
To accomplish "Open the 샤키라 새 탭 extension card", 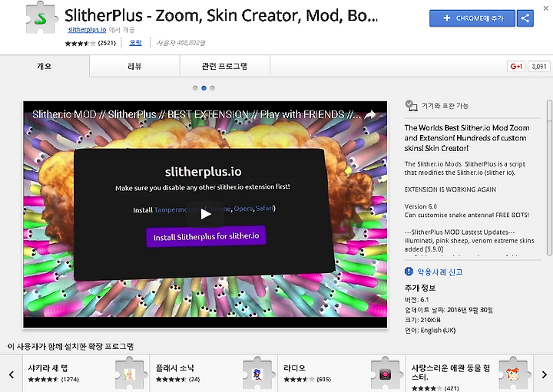I will point(86,374).
